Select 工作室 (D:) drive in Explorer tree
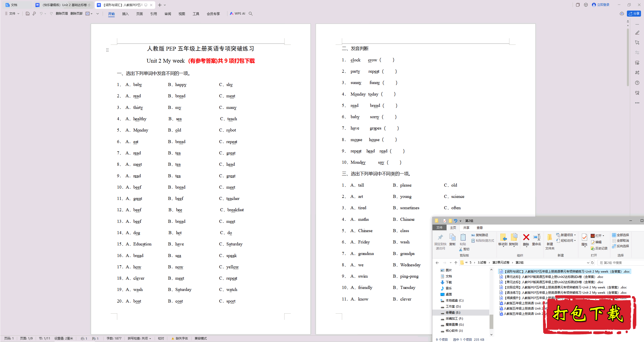Image resolution: width=644 pixels, height=342 pixels. 453,307
